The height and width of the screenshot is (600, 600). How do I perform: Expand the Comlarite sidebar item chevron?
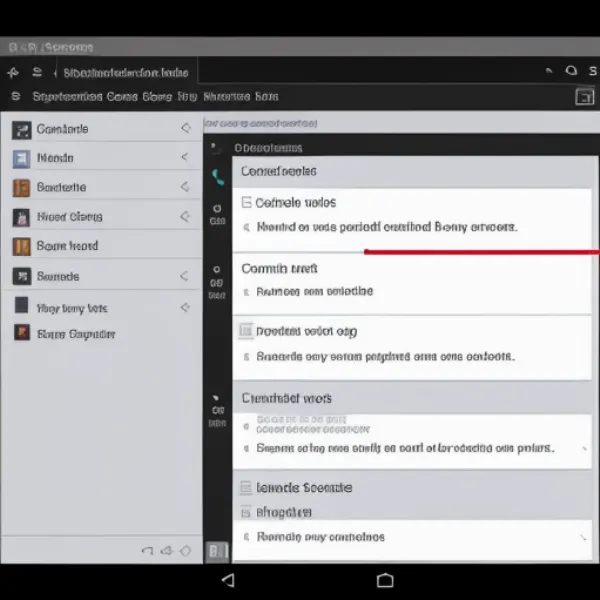pyautogui.click(x=185, y=129)
